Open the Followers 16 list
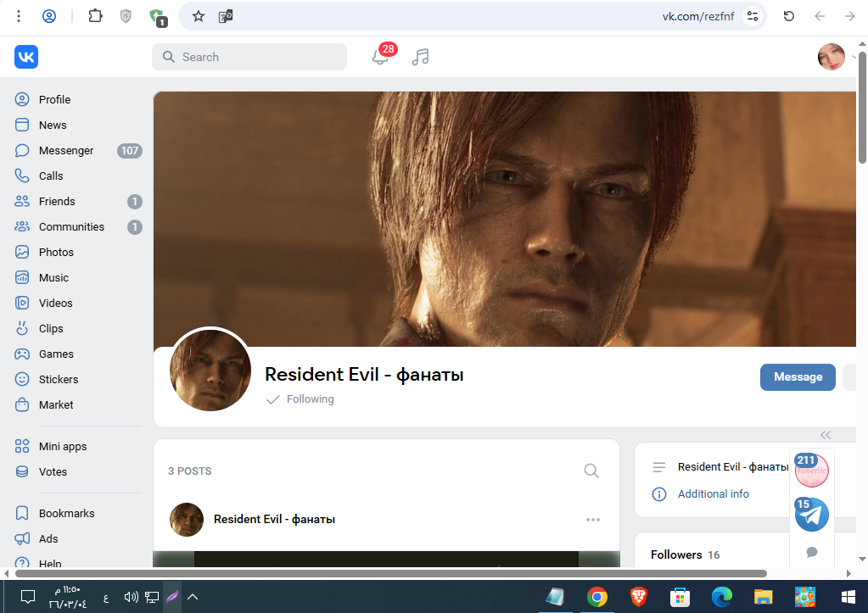 (x=686, y=554)
